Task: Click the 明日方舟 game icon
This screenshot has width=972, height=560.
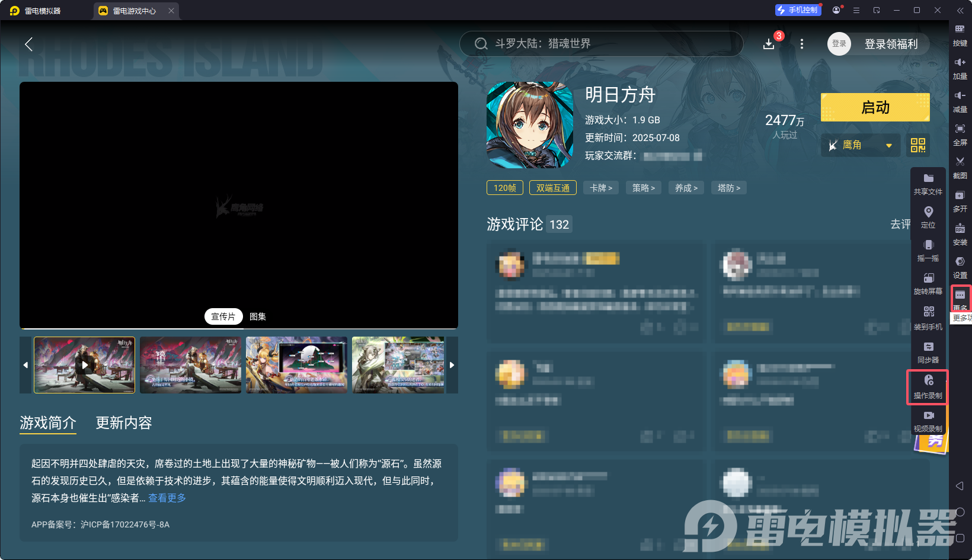Action: (x=530, y=125)
